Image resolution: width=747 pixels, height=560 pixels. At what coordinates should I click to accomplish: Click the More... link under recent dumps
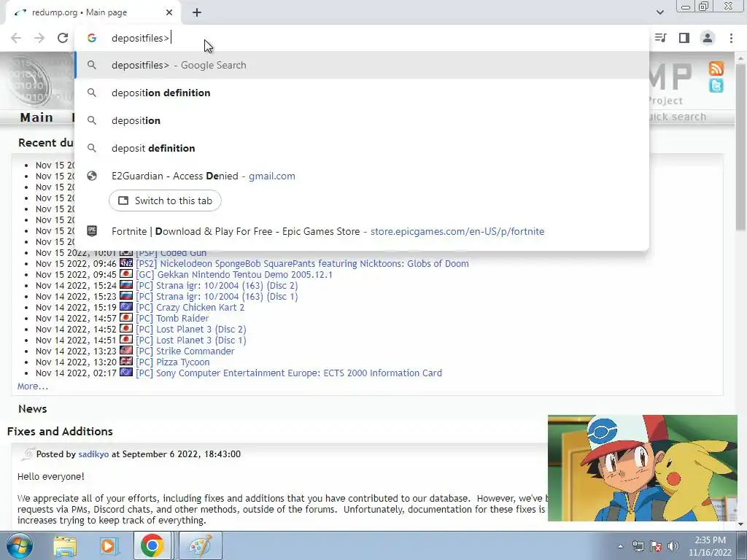(32, 386)
